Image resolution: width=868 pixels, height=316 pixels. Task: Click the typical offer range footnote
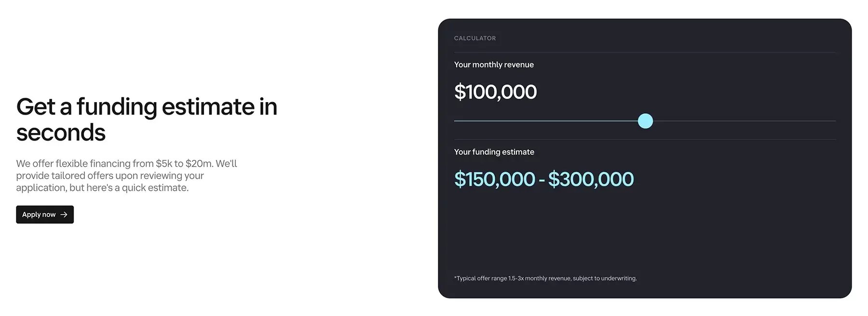click(x=545, y=278)
